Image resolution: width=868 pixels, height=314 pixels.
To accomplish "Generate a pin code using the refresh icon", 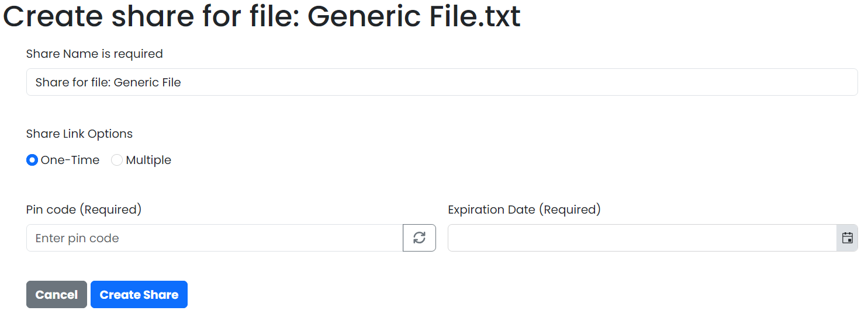I will point(419,238).
